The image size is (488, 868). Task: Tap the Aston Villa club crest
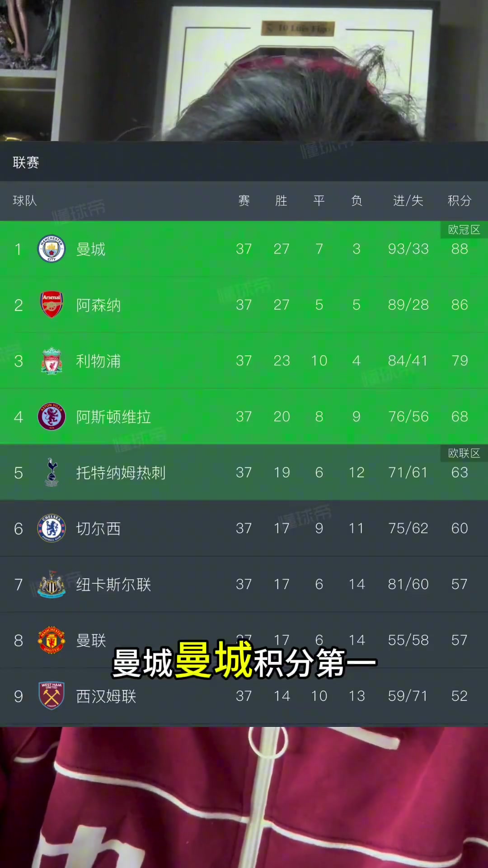52,416
